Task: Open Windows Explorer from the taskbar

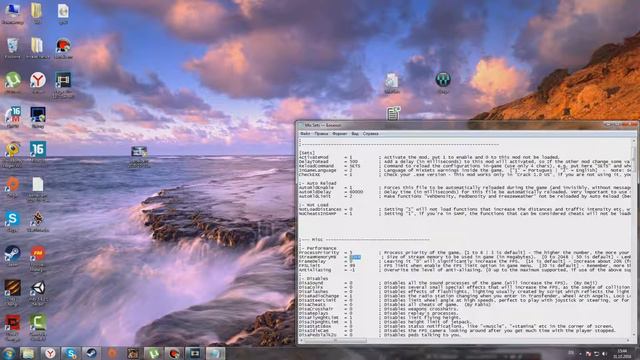Action: point(28,353)
